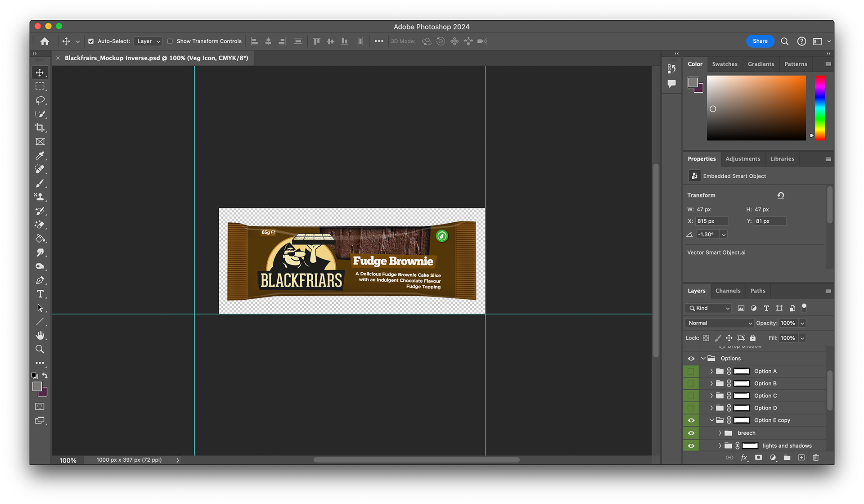Viewport: 864px width, 504px height.
Task: Show the Option C group
Action: click(691, 396)
